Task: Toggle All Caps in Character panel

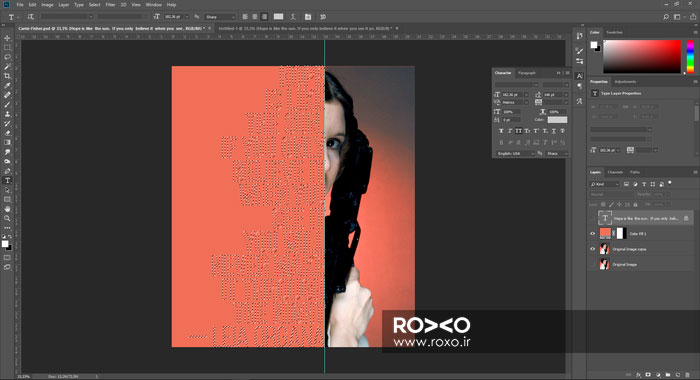Action: [518, 131]
